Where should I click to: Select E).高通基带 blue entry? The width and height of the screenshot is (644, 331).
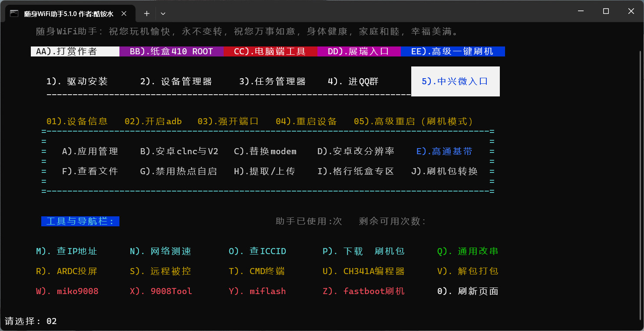(x=444, y=152)
